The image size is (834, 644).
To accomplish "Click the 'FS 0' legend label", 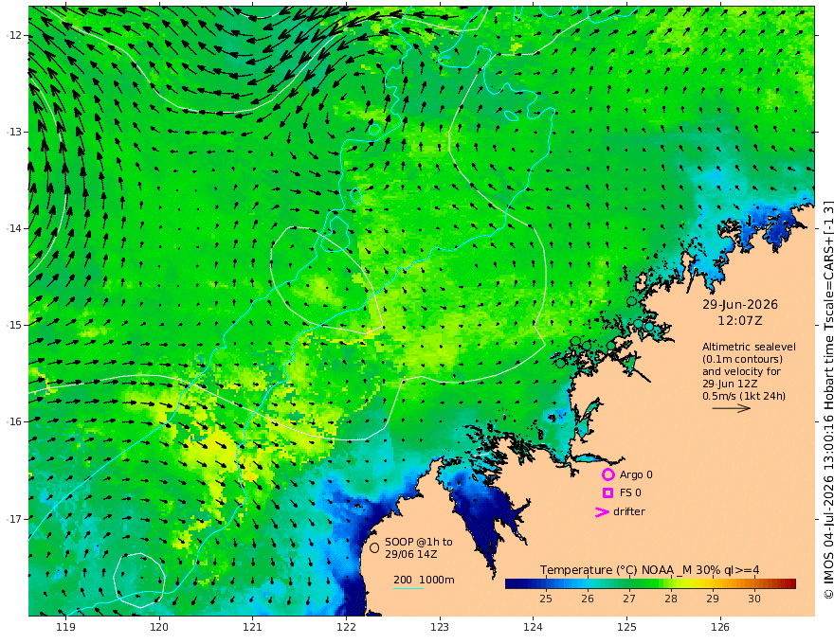I will tap(630, 493).
